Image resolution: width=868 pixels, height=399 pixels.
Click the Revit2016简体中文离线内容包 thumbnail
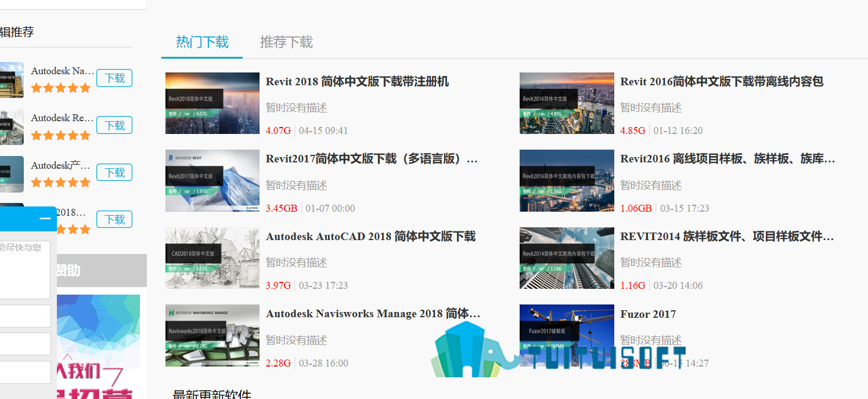pos(567,181)
